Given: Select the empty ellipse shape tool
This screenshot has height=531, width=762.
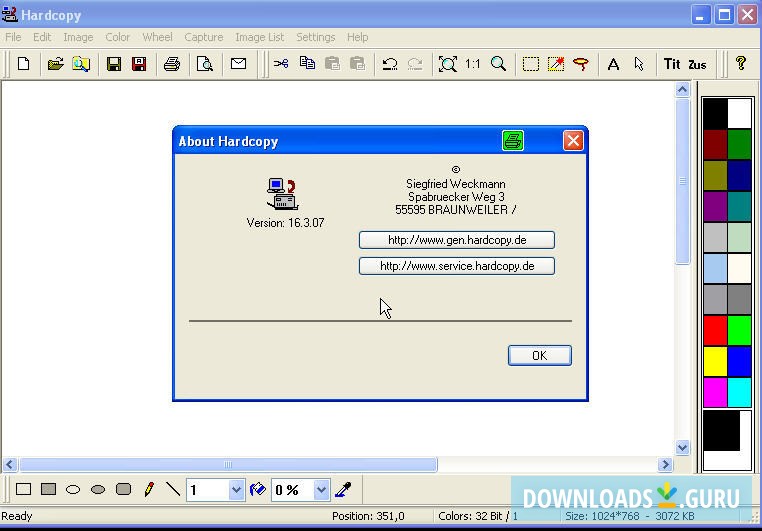Looking at the screenshot, I should pos(73,490).
